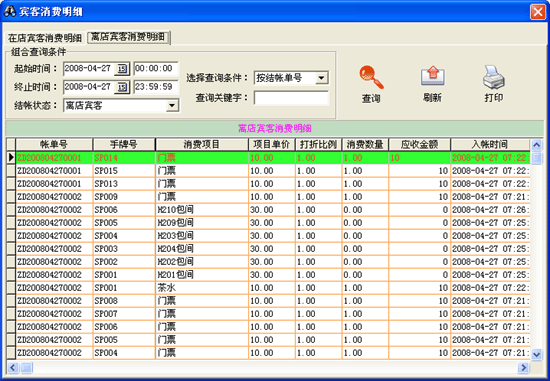Viewport: 550px width, 381px height.
Task: Click horizontal scrollbar right arrow
Action: click(x=523, y=368)
